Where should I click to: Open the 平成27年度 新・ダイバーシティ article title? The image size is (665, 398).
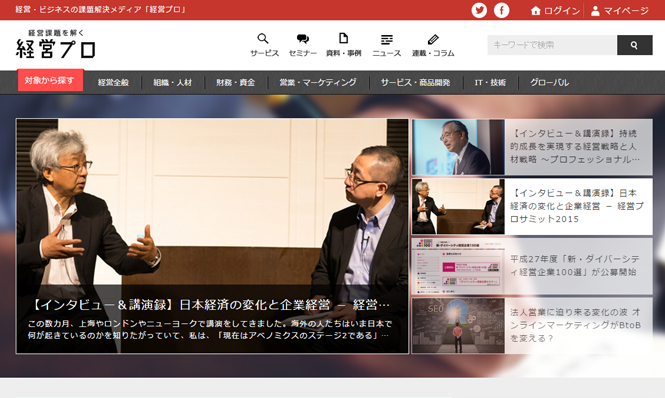click(575, 265)
